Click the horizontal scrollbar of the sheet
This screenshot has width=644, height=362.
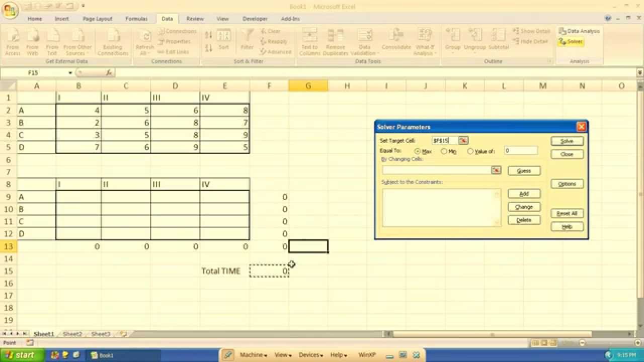pyautogui.click(x=509, y=334)
